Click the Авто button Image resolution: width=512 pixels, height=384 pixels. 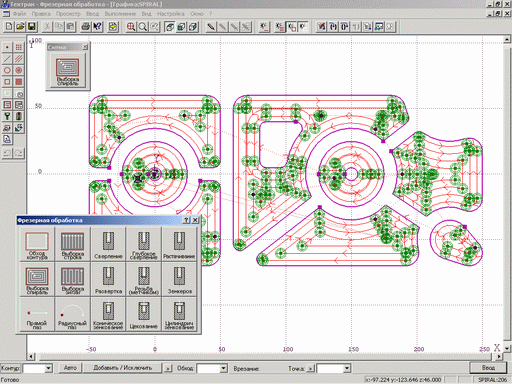[x=70, y=368]
